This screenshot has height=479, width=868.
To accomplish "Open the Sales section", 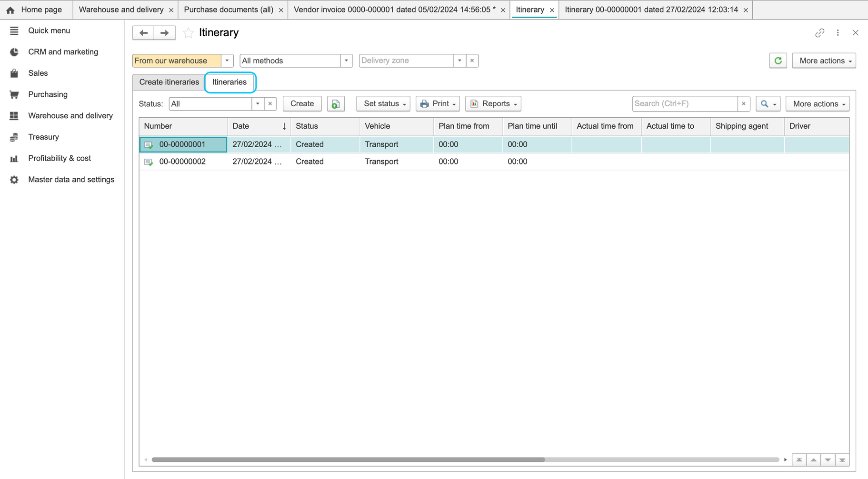I will (38, 73).
